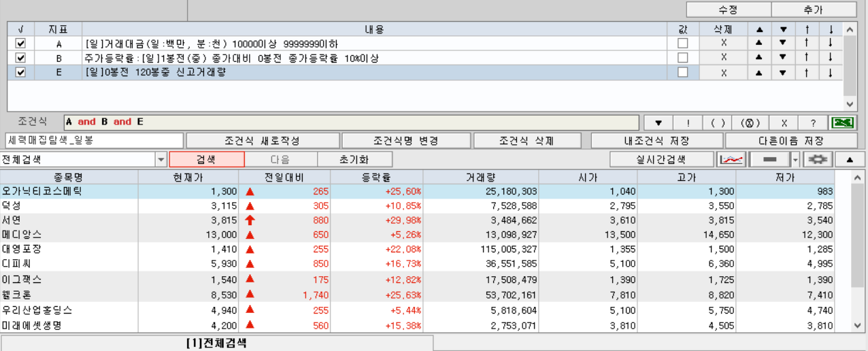Uncheck the condition E row checkbox
The width and height of the screenshot is (868, 351).
pyautogui.click(x=20, y=72)
